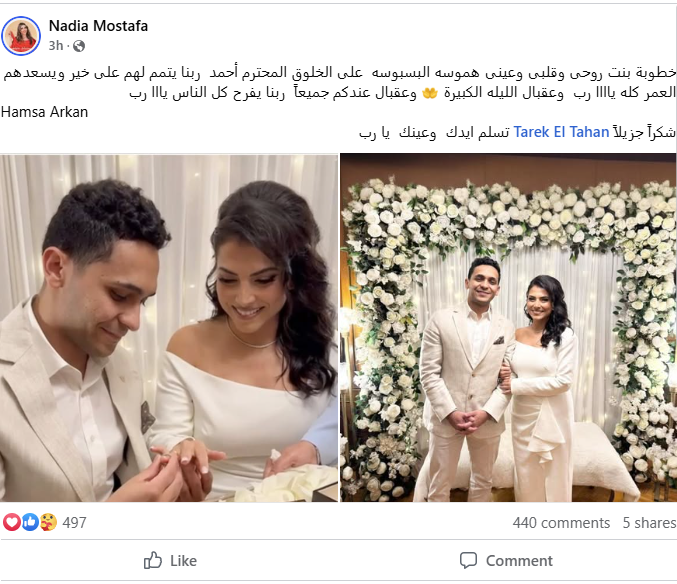
Task: Click the care hug reaction emoji icon
Action: pos(48,522)
